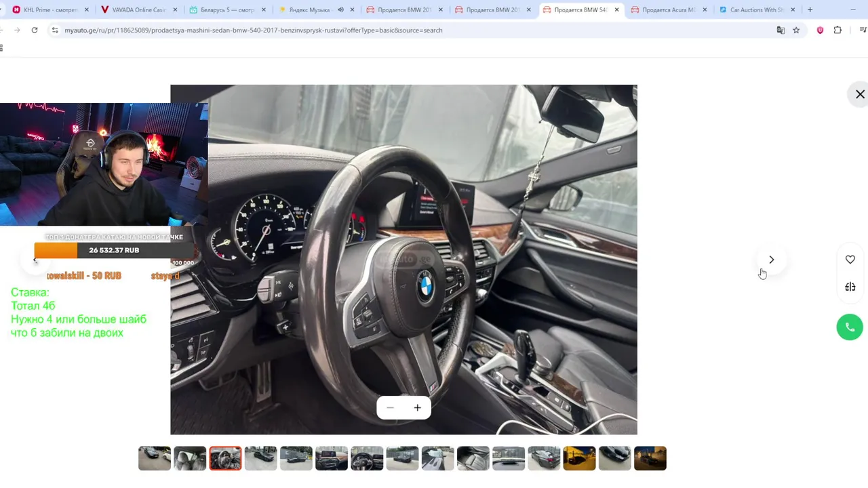Close the Беларусь 5 tab

[264, 9]
